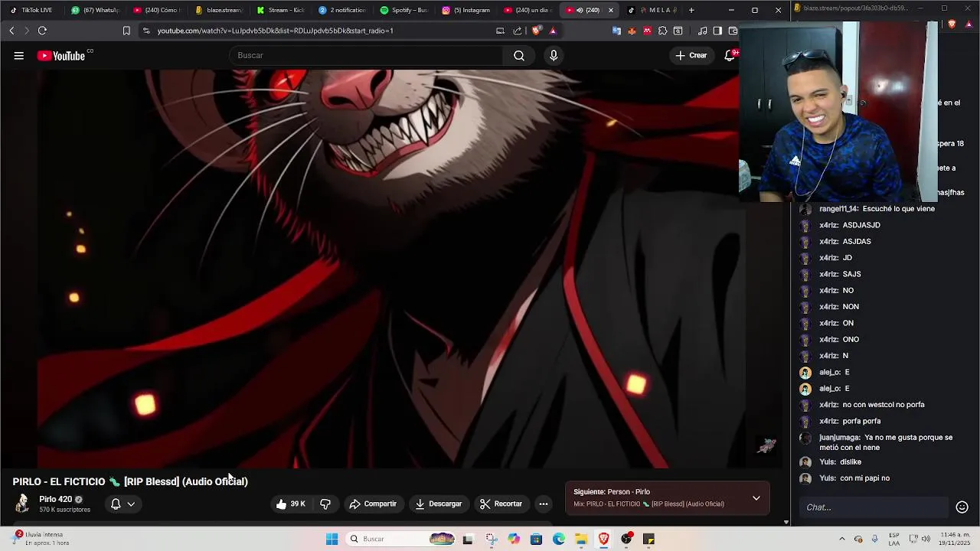Click chat message 'no con westcol no porfa'
The height and width of the screenshot is (551, 980).
click(884, 404)
